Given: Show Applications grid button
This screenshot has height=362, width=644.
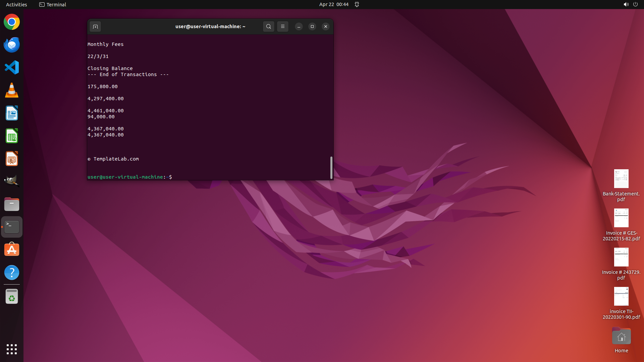Looking at the screenshot, I should coord(12,349).
